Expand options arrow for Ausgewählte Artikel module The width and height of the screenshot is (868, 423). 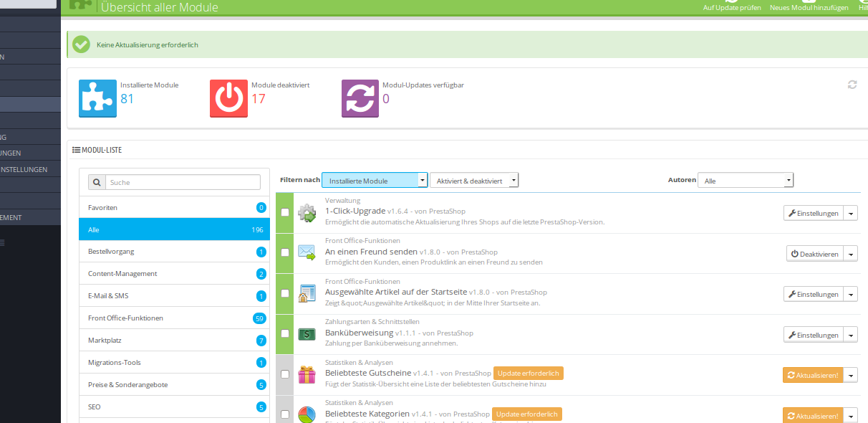pos(851,294)
